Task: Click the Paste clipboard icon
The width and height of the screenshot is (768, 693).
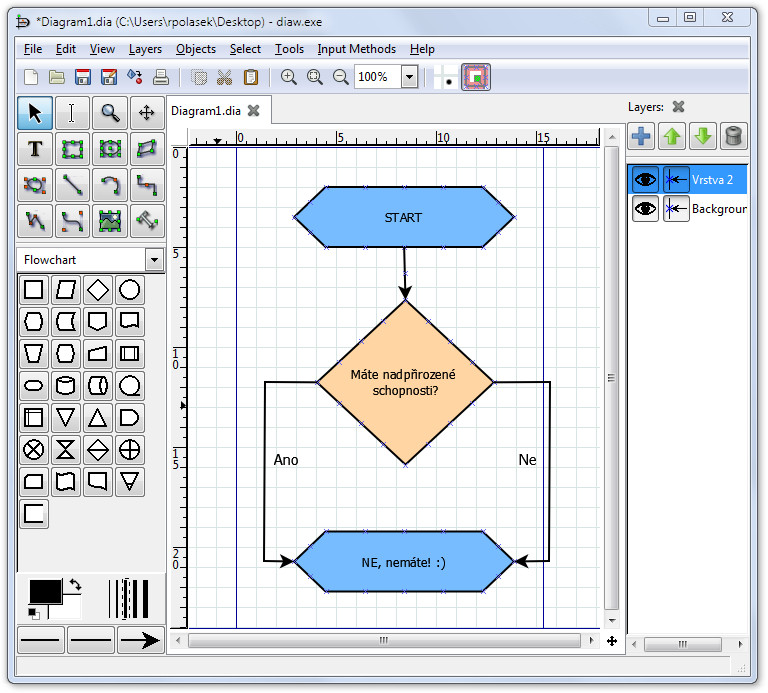Action: click(x=251, y=77)
